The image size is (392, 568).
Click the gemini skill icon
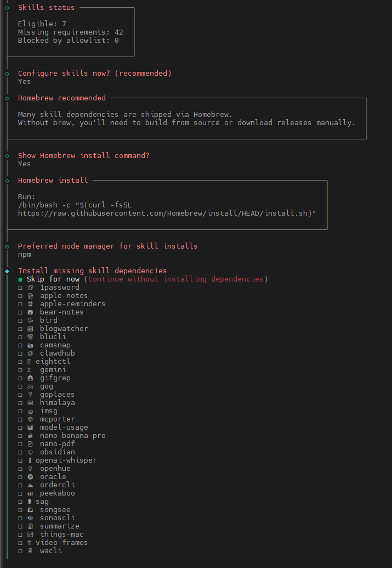(x=30, y=370)
